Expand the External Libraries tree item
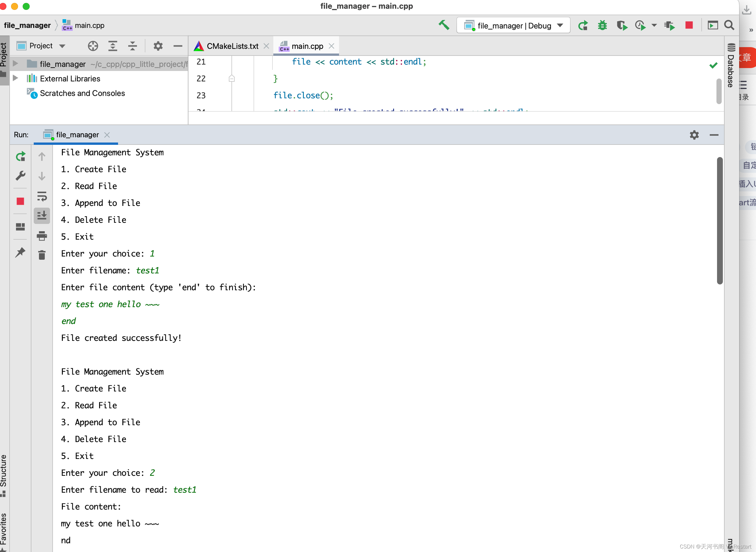The height and width of the screenshot is (552, 756). pyautogui.click(x=18, y=78)
